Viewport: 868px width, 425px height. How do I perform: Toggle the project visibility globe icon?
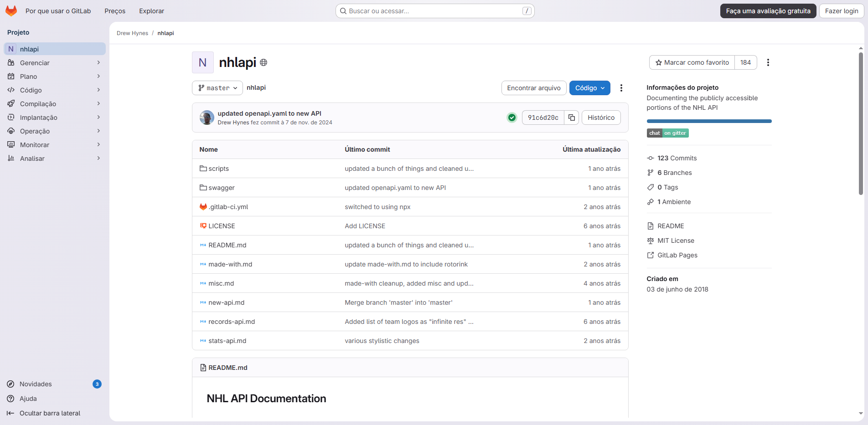click(x=263, y=62)
